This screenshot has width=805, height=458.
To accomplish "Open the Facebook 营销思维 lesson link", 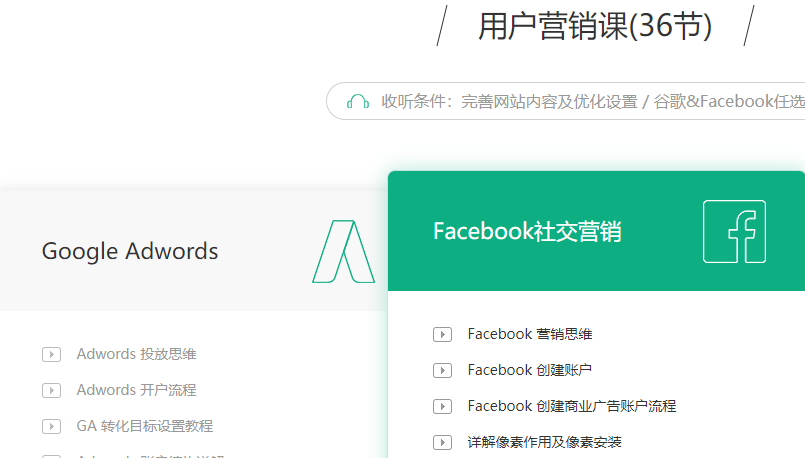I will [x=530, y=334].
